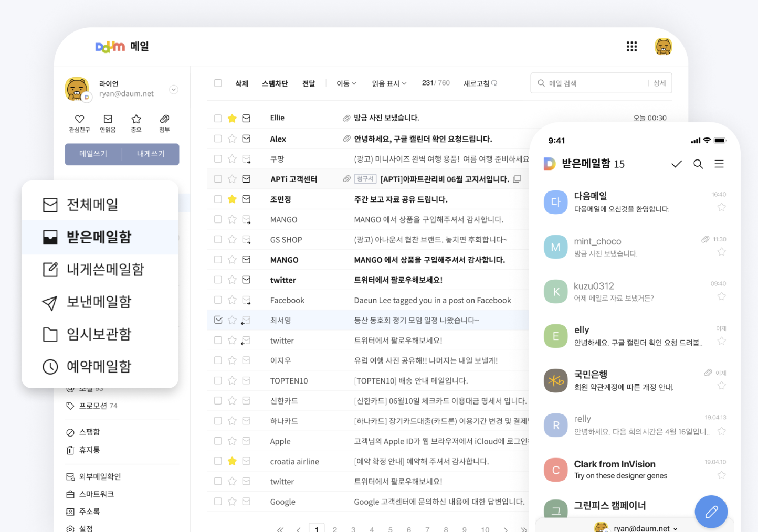
Task: Click new-window icon on APTi 고객센터 email
Action: click(517, 179)
